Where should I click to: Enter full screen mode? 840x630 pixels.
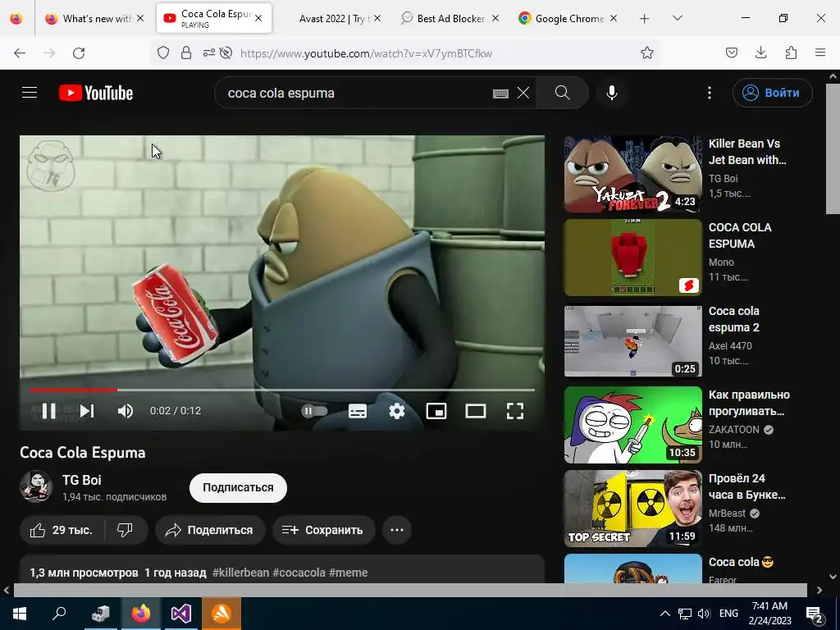(x=515, y=411)
